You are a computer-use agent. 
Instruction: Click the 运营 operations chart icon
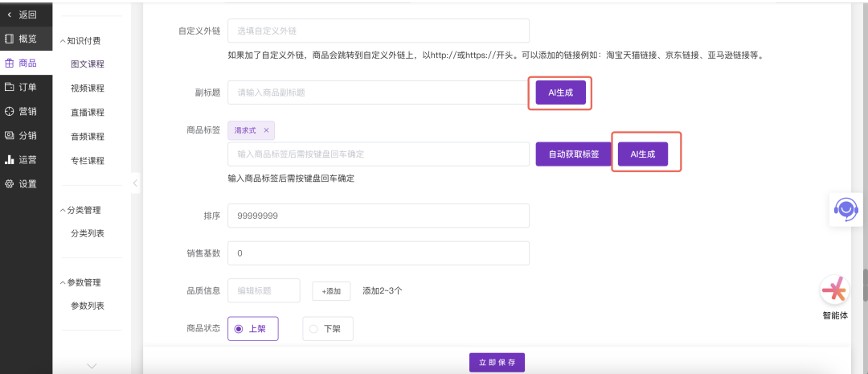pos(10,159)
